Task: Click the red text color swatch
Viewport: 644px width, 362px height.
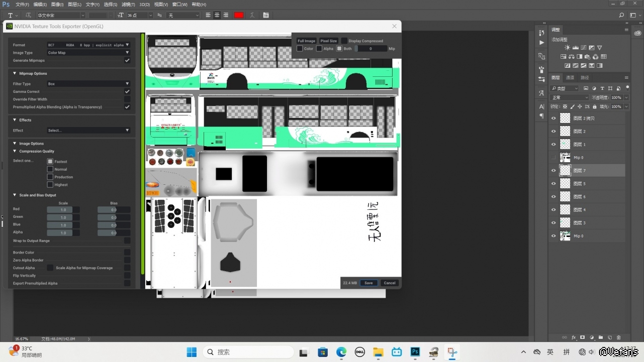Action: [239, 15]
